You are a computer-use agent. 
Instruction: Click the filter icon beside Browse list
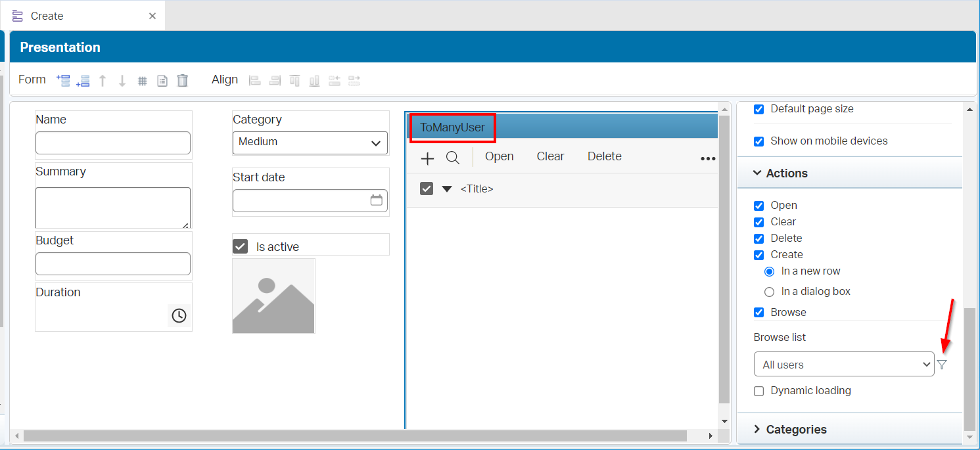coord(942,365)
